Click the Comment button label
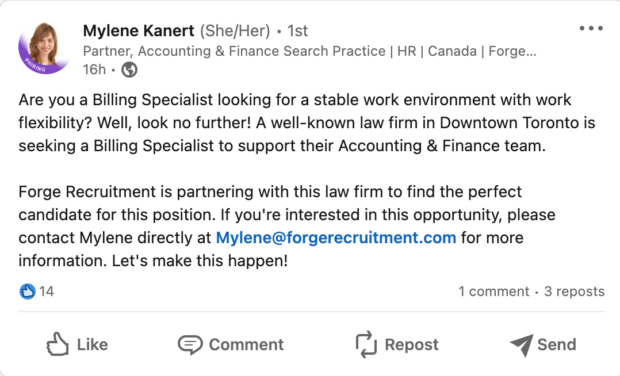620x376 pixels. click(246, 345)
